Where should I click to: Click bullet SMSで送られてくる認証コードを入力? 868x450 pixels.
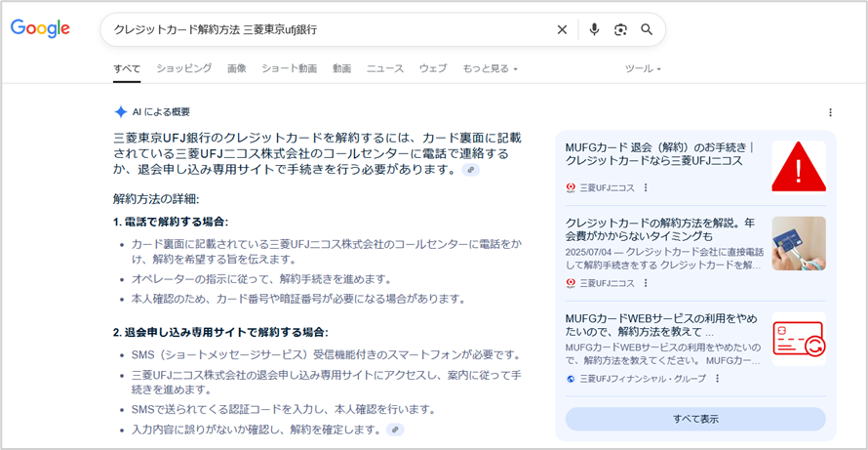tap(283, 410)
